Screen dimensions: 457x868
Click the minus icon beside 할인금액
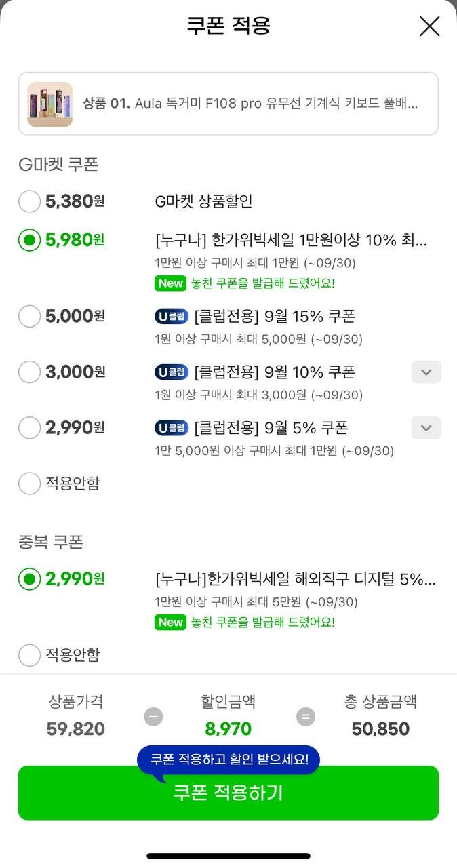point(154,716)
